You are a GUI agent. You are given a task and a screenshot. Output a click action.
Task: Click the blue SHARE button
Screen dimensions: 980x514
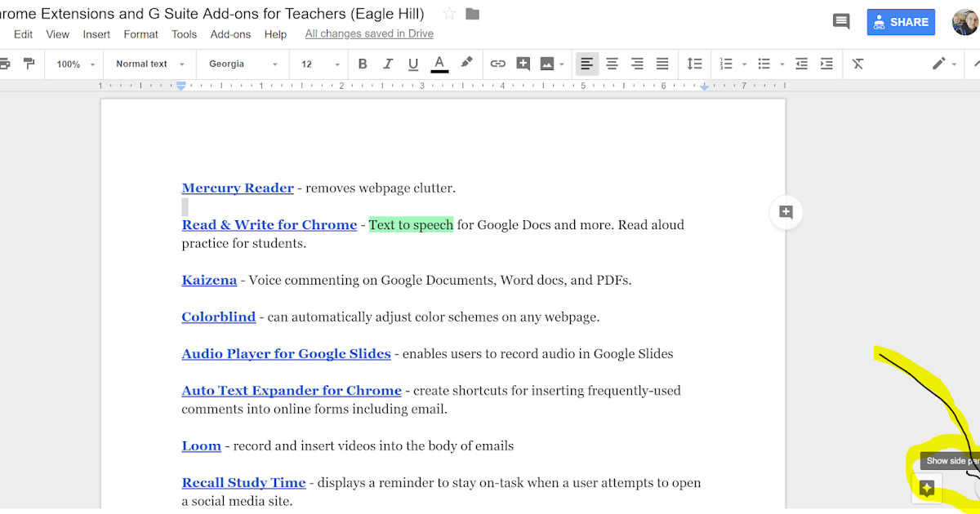[x=901, y=22]
